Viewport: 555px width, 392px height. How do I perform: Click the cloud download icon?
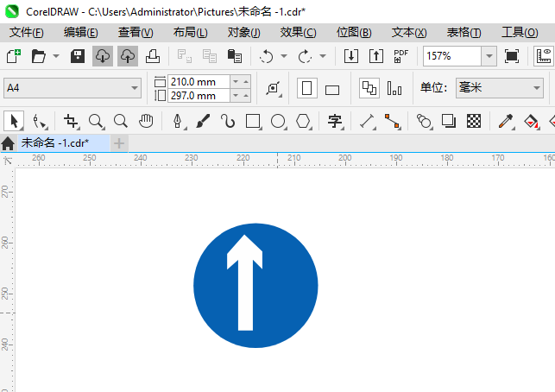coord(103,56)
